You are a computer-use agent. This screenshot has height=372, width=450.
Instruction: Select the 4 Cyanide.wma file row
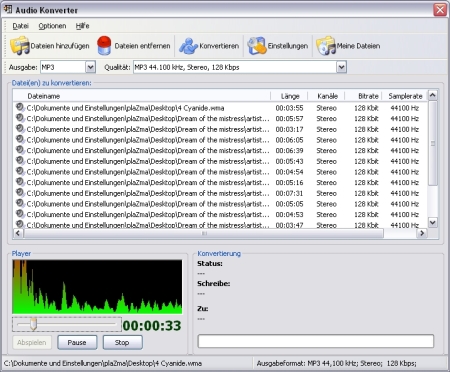pos(220,108)
